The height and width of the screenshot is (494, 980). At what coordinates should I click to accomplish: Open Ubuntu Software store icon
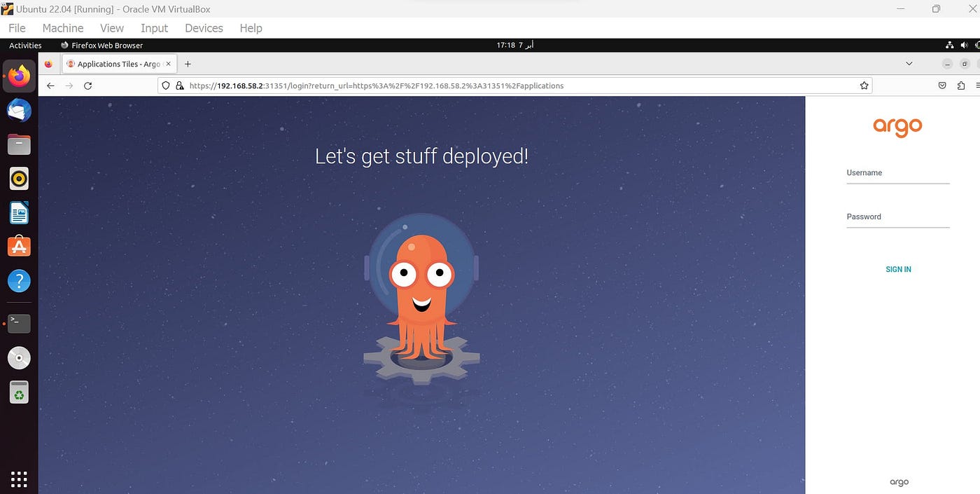[19, 246]
